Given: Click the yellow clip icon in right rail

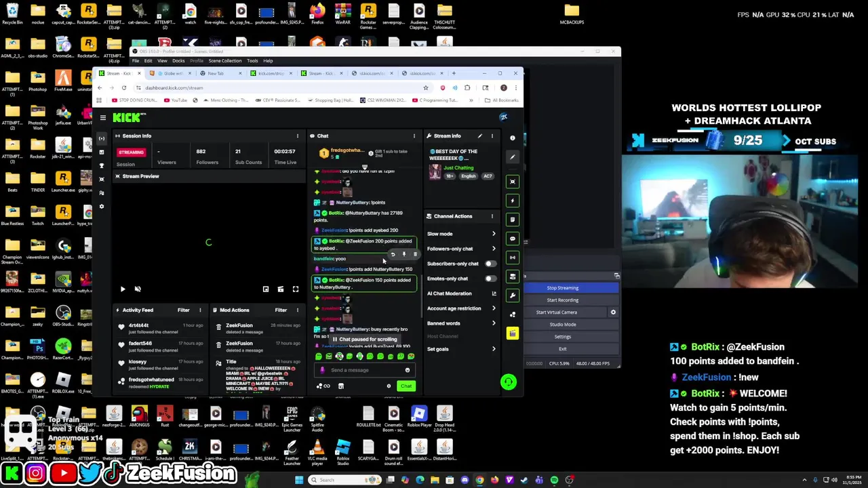Looking at the screenshot, I should pyautogui.click(x=513, y=333).
